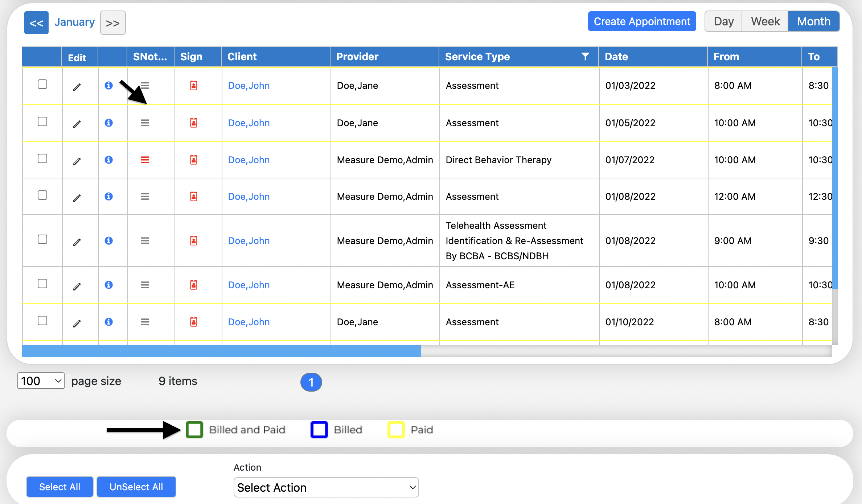Screen dimensions: 862x504
Task: Go to next month with >> button
Action: (x=113, y=23)
